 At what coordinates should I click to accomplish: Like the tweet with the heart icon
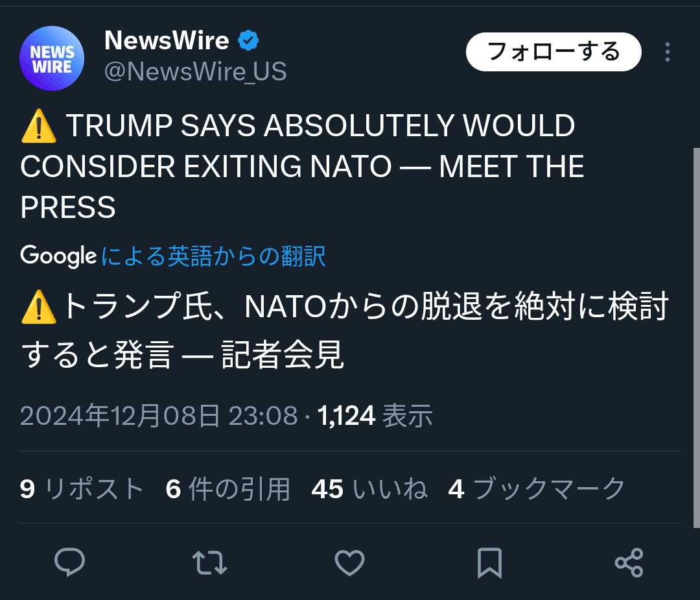pyautogui.click(x=350, y=562)
